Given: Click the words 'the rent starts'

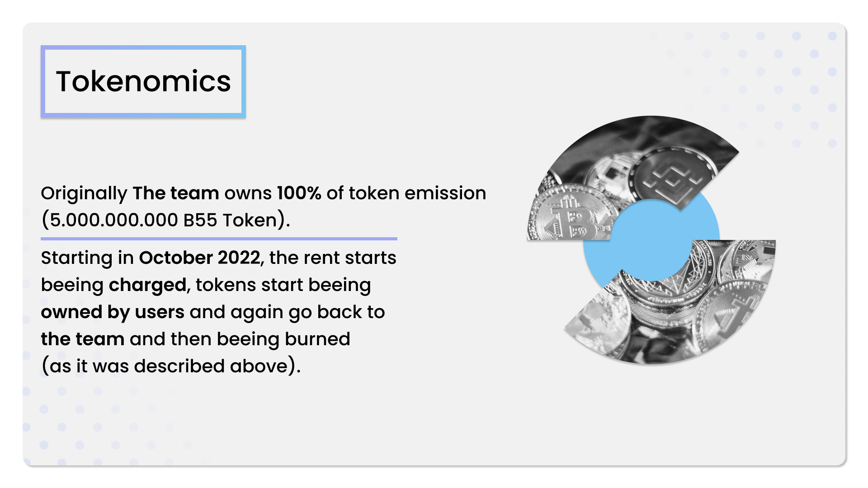Looking at the screenshot, I should pos(333,258).
